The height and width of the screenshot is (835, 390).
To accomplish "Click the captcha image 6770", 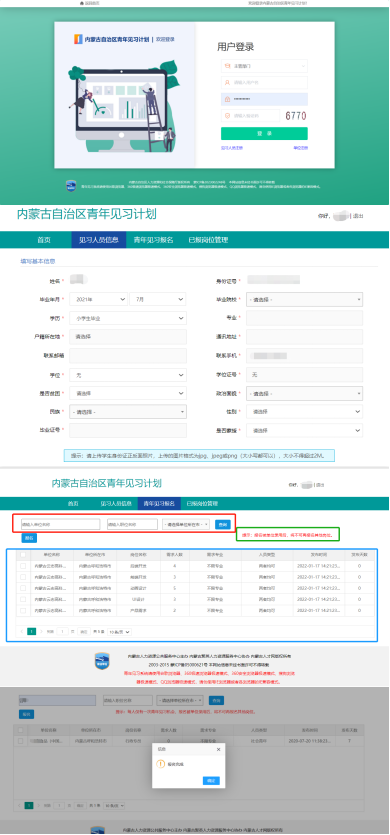I will (x=296, y=116).
